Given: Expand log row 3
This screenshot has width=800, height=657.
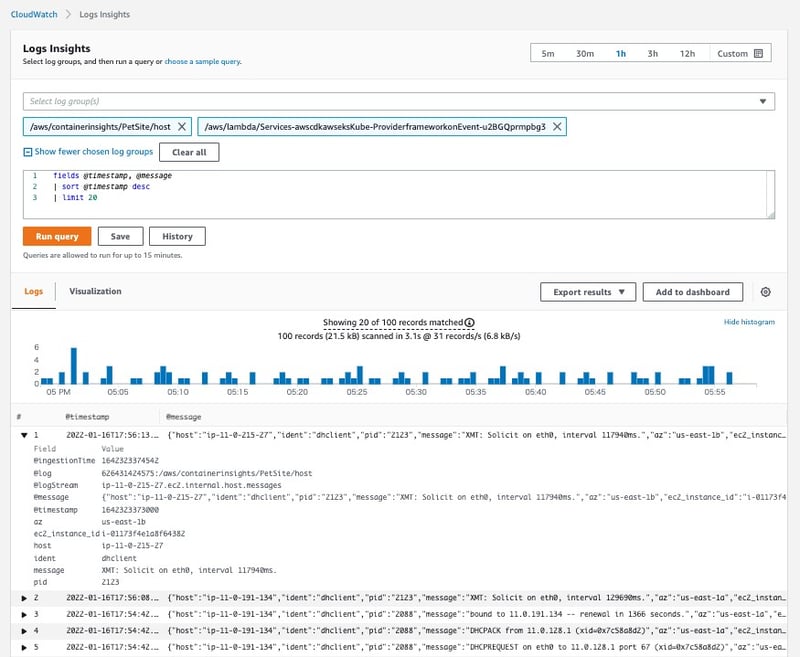Looking at the screenshot, I should [24, 615].
